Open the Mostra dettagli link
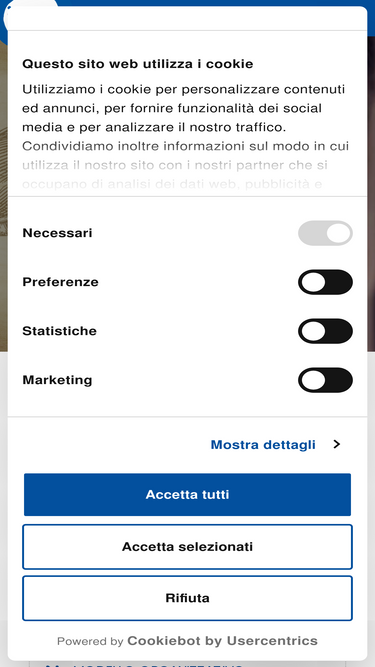 [263, 445]
